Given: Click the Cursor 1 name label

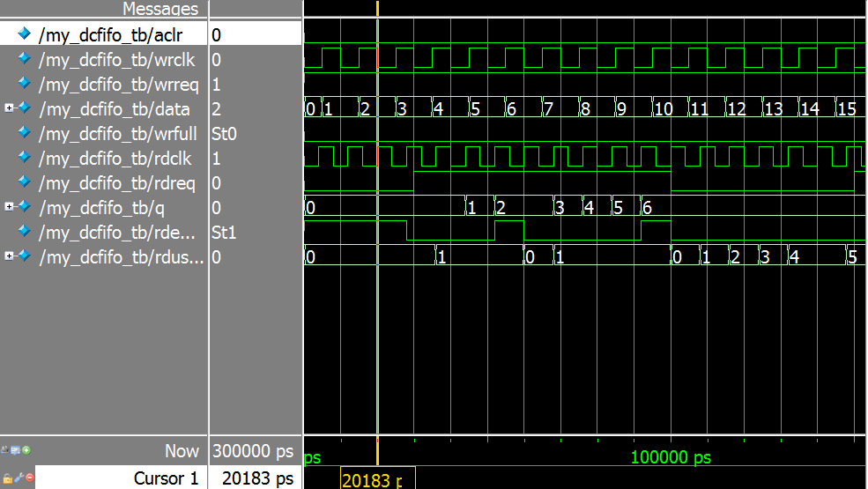Looking at the screenshot, I should (166, 478).
